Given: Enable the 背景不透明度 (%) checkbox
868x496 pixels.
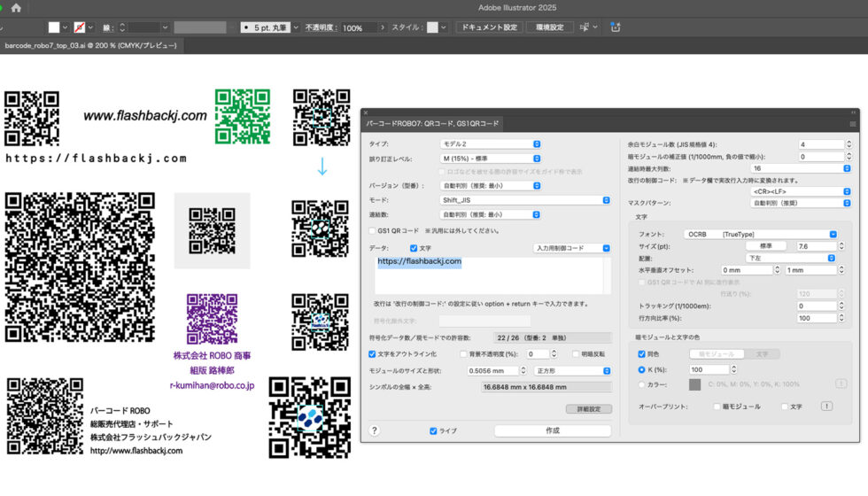Looking at the screenshot, I should click(x=463, y=353).
